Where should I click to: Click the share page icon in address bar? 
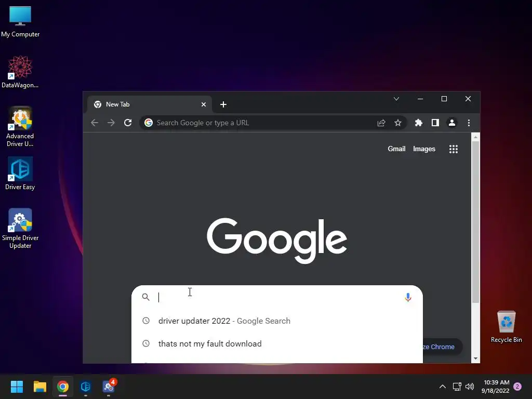pos(381,123)
